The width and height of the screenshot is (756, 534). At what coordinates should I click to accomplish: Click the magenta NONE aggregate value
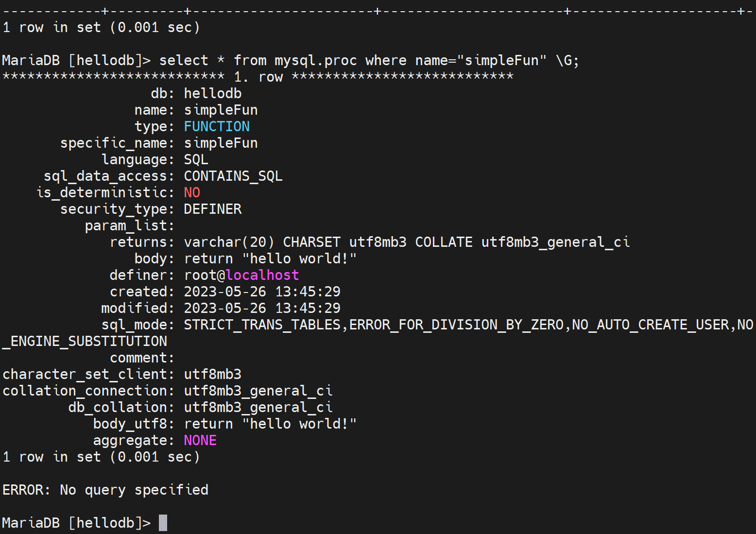(x=200, y=440)
